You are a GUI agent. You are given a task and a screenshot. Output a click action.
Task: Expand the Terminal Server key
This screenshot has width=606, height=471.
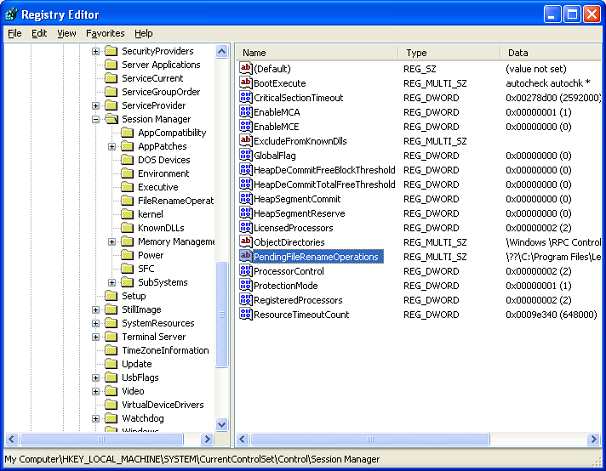[96, 337]
